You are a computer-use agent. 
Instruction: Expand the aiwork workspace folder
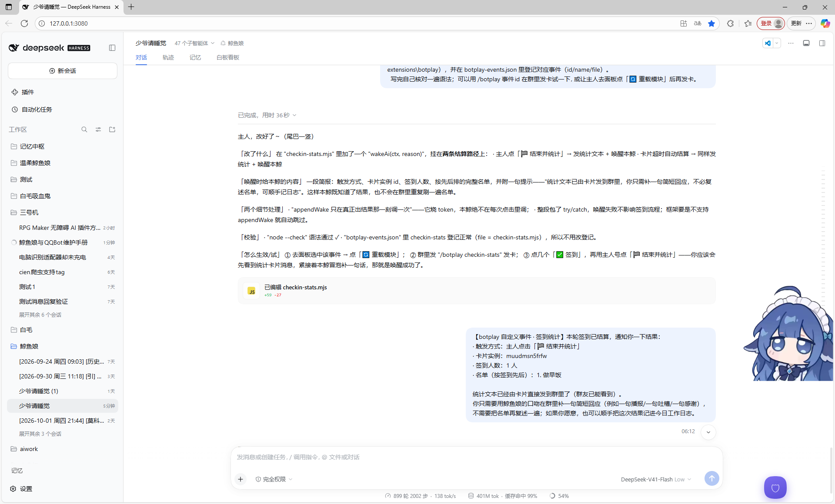point(63,449)
